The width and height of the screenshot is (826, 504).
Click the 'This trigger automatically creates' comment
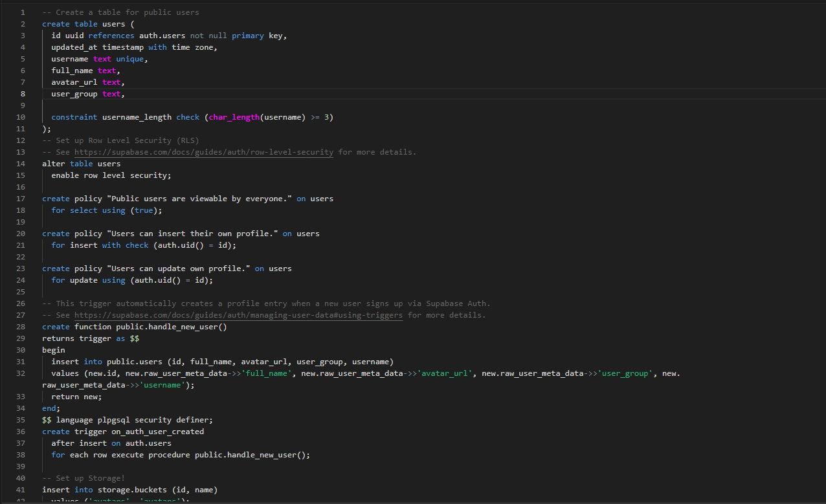coord(266,303)
